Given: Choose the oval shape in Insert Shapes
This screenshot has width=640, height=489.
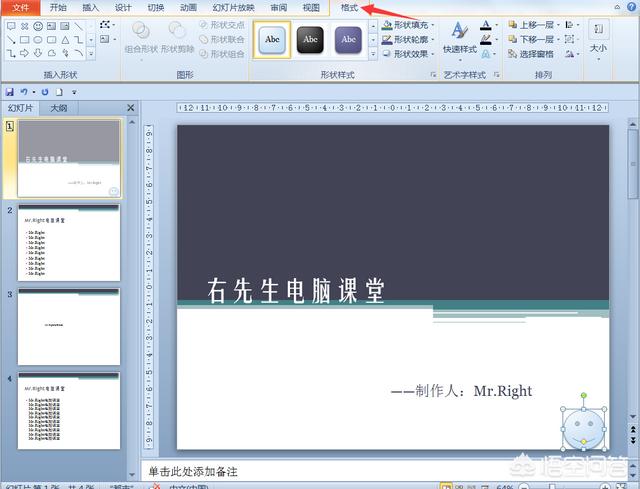Looking at the screenshot, I should click(38, 40).
